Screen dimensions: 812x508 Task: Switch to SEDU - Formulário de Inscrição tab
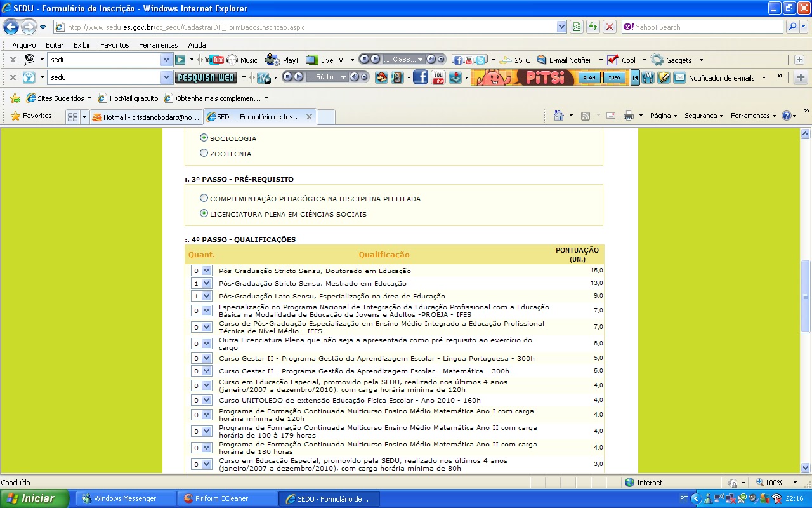click(x=259, y=117)
